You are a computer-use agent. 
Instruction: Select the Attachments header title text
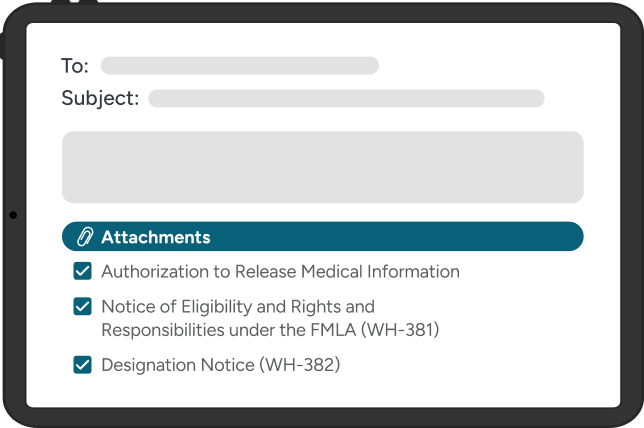coord(155,237)
